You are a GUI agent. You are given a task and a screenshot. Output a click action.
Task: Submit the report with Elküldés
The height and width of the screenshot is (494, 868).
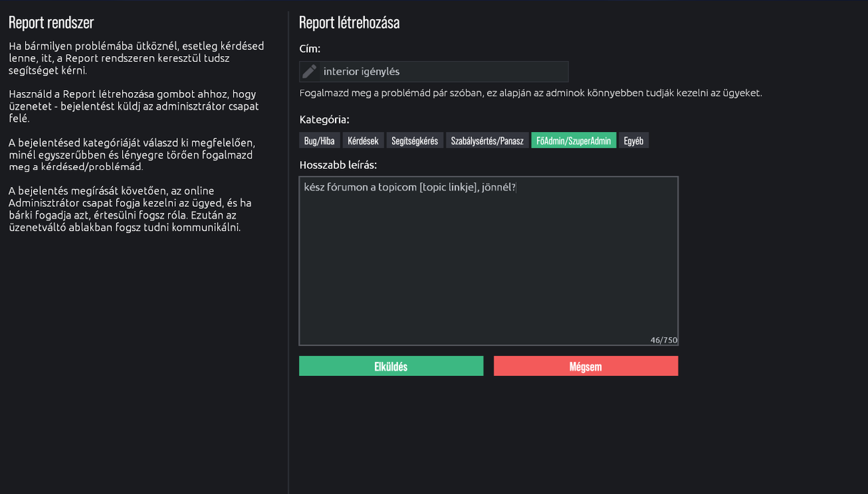pyautogui.click(x=391, y=366)
